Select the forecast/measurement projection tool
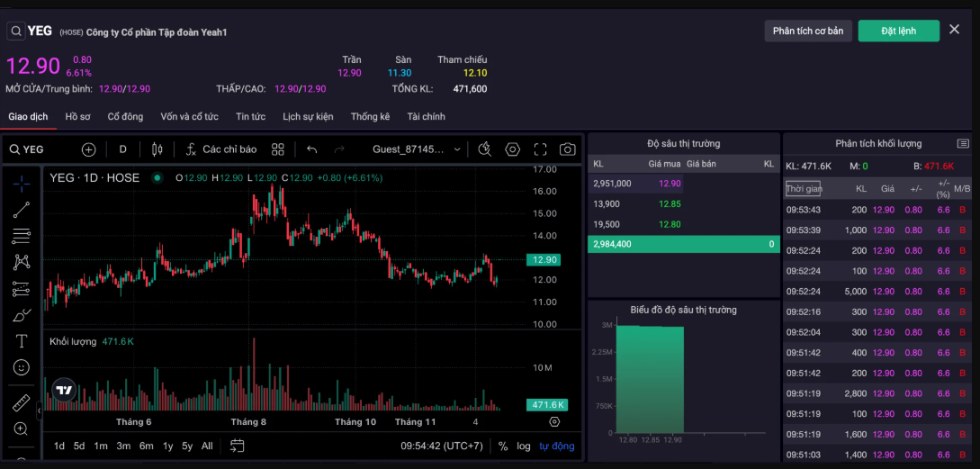The image size is (980, 469). point(22,289)
